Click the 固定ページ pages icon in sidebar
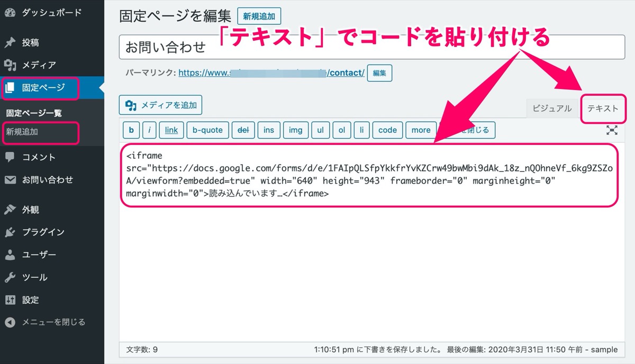 [10, 88]
